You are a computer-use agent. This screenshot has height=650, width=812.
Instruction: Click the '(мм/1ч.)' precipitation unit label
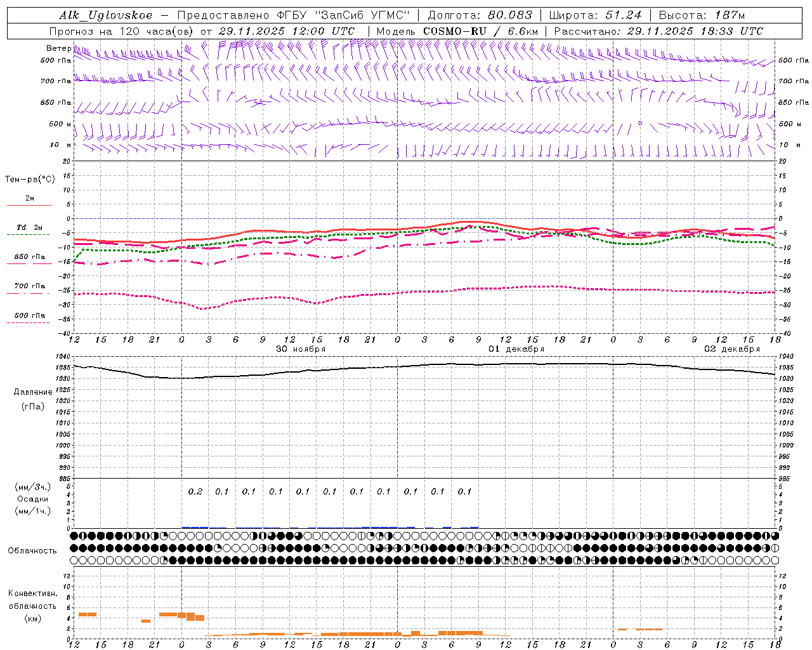point(33,511)
